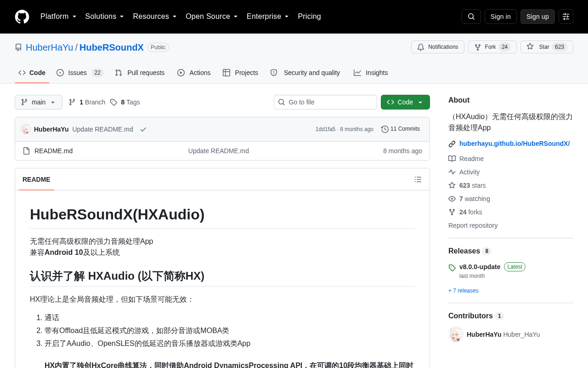
Task: Switch to the Issues tab
Action: (80, 73)
